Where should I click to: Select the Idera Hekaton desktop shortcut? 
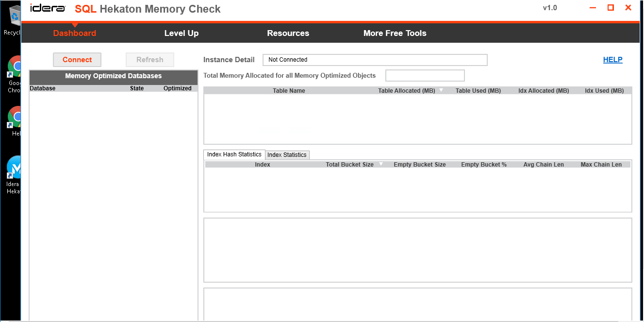[15, 169]
